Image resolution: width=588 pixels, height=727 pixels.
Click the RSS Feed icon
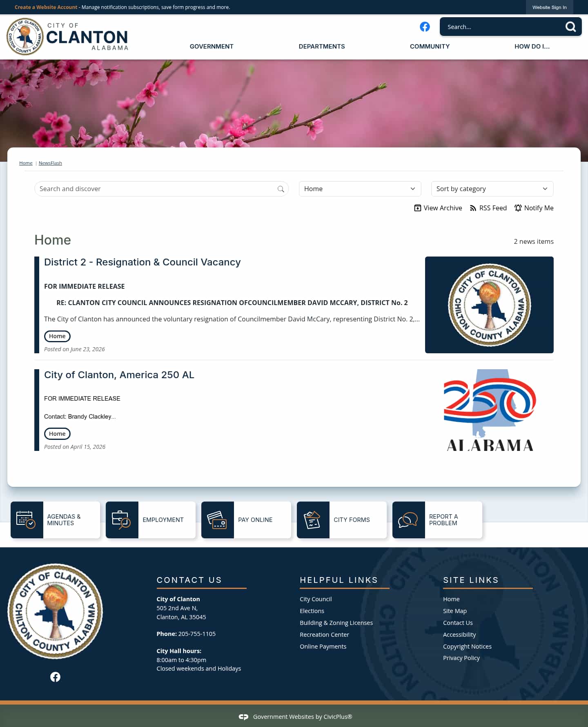point(473,208)
